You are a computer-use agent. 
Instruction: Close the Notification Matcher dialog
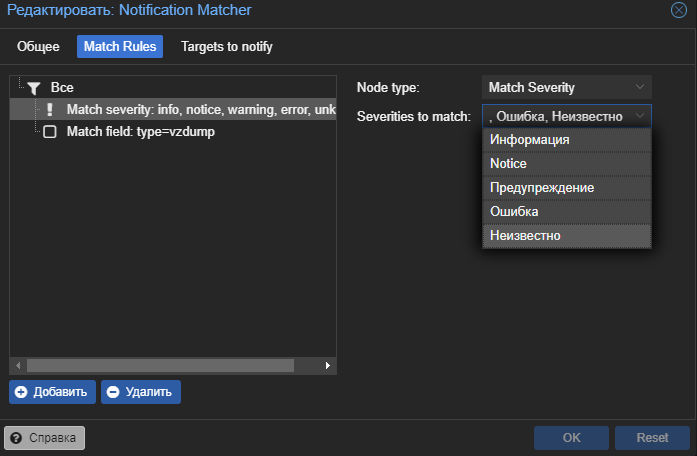coord(678,10)
